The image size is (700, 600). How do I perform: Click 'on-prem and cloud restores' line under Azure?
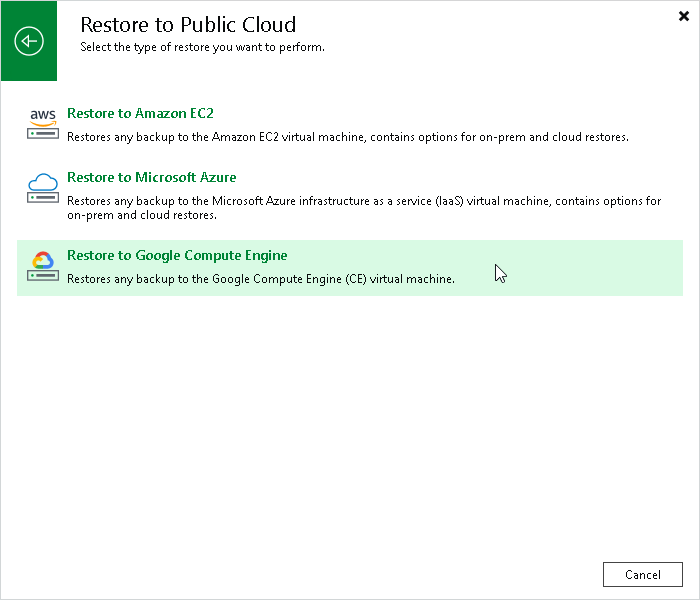(142, 215)
